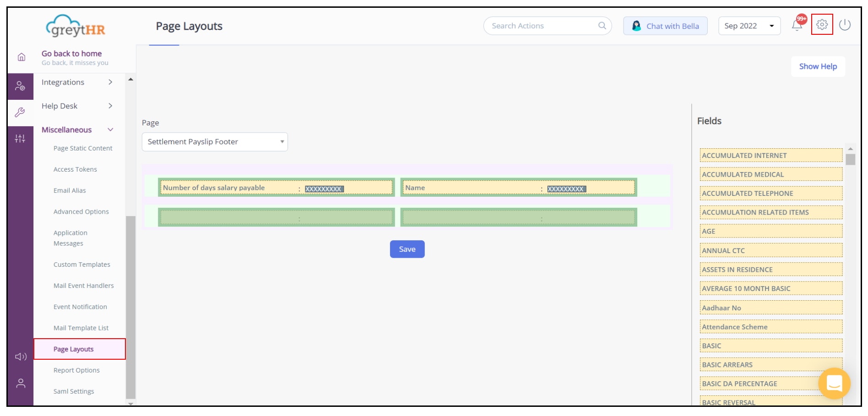
Task: Open Application Messages
Action: tap(71, 238)
